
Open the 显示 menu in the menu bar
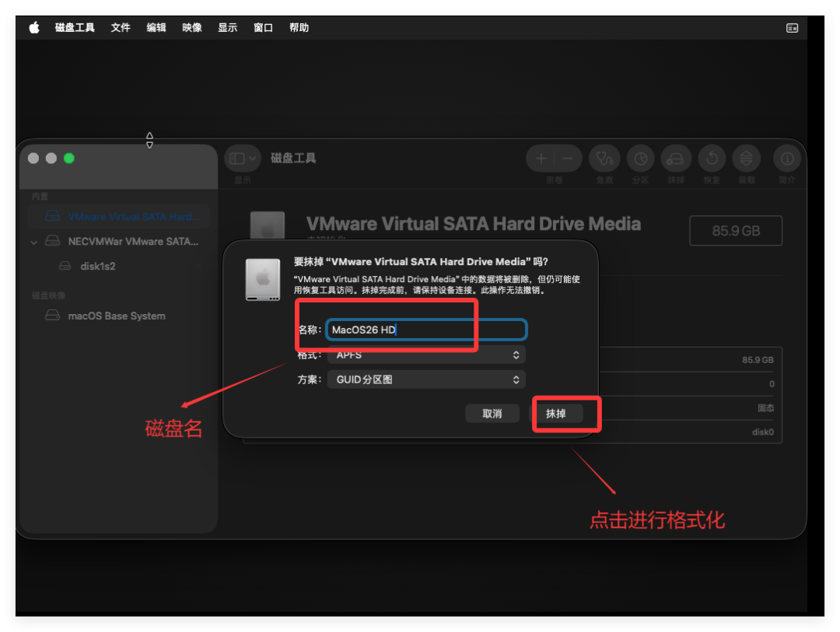[228, 27]
